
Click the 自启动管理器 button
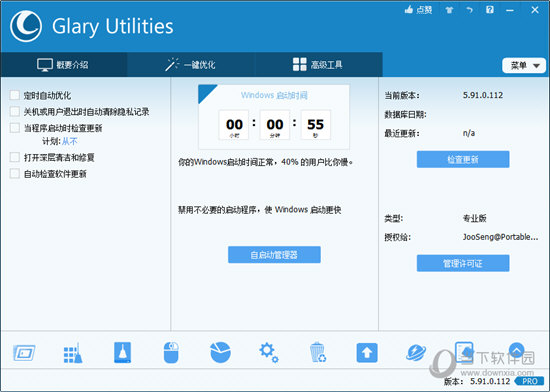[x=274, y=255]
